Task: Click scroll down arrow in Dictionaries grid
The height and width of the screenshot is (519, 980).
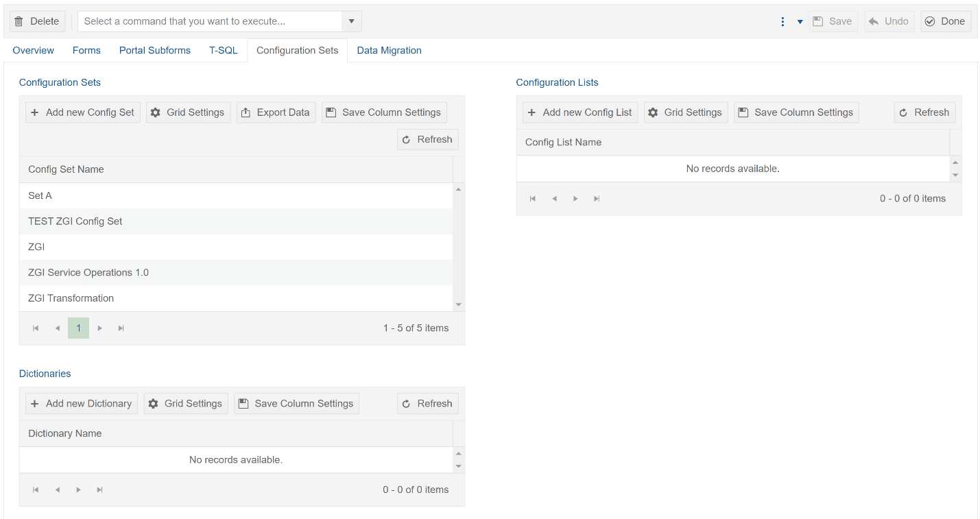Action: point(459,467)
